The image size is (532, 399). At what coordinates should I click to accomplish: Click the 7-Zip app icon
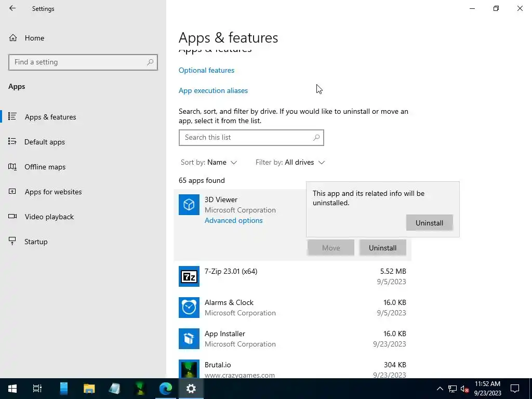click(x=189, y=276)
